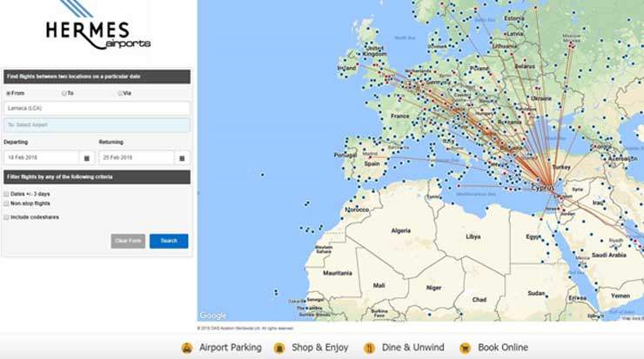Click the Larnaca (LCA) airport field

96,109
